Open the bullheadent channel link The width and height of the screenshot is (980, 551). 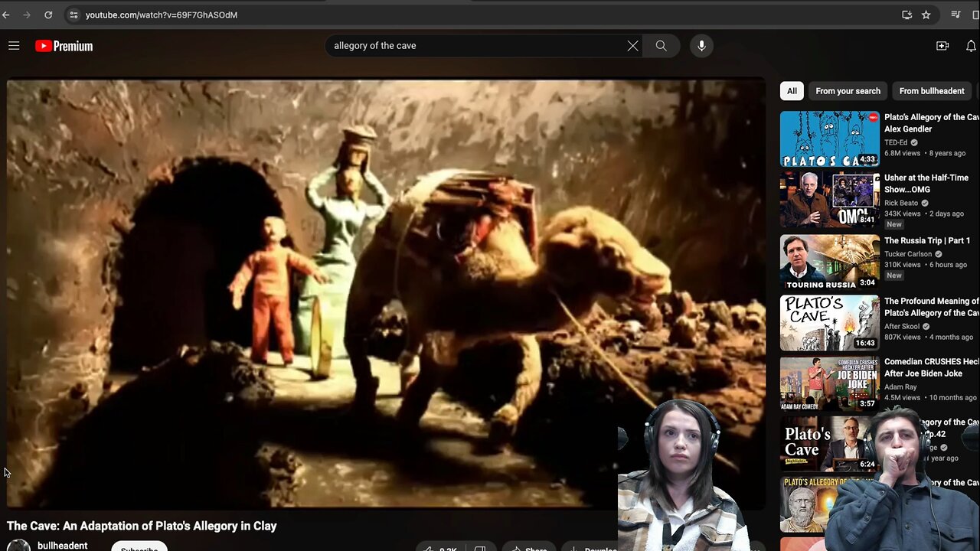tap(62, 546)
